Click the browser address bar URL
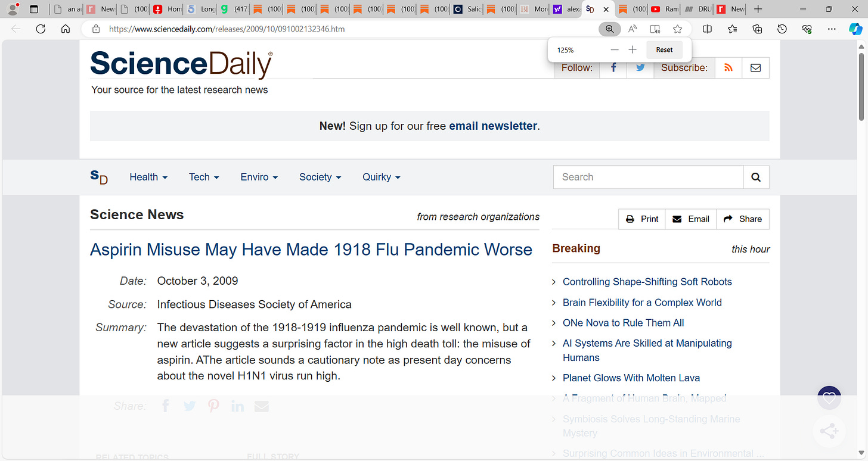868x461 pixels. point(227,29)
